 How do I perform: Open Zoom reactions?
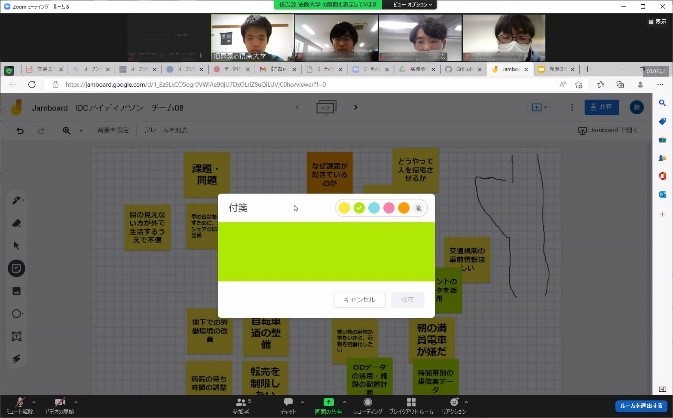tap(454, 406)
